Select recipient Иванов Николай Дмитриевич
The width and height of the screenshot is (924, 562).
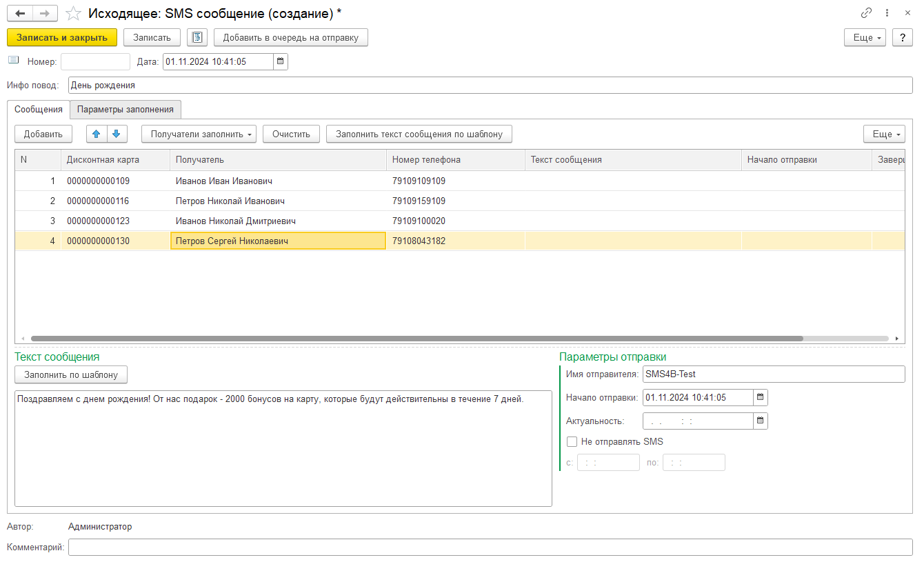[x=237, y=221]
